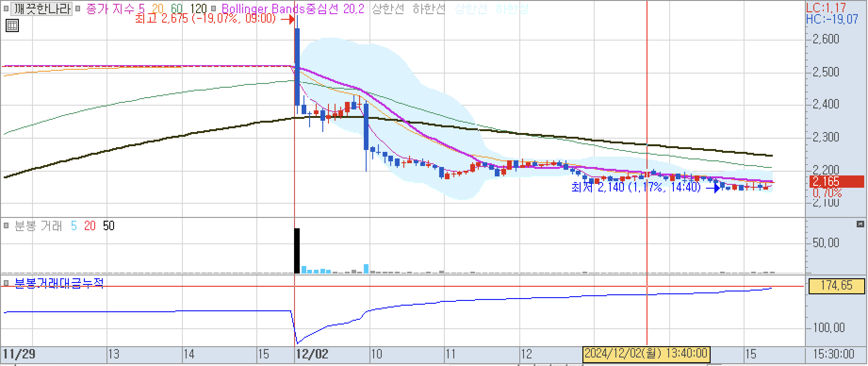This screenshot has height=366, width=868.
Task: Click the 50,00 volume axis label
Action: point(826,243)
